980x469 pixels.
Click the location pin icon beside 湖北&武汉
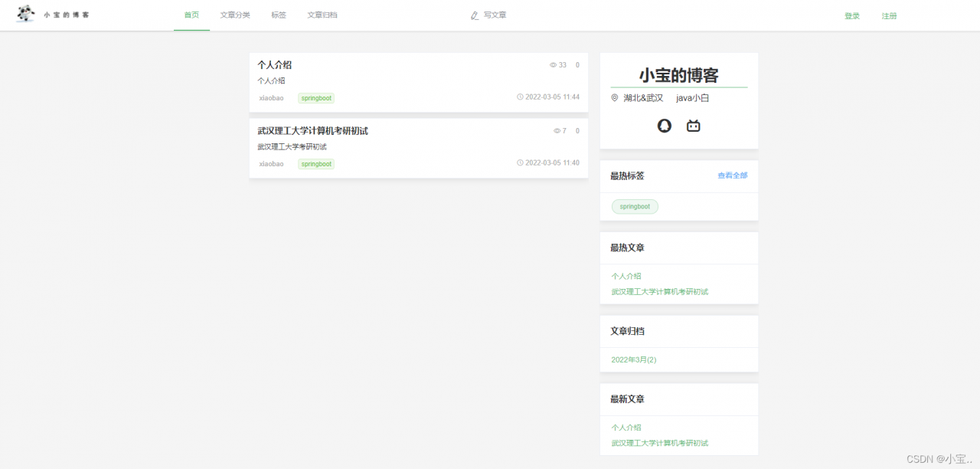pyautogui.click(x=614, y=97)
